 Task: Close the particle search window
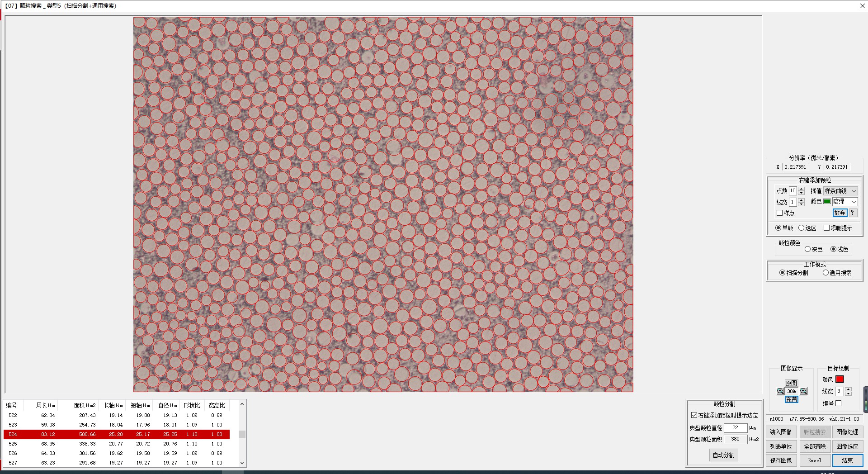(x=862, y=6)
